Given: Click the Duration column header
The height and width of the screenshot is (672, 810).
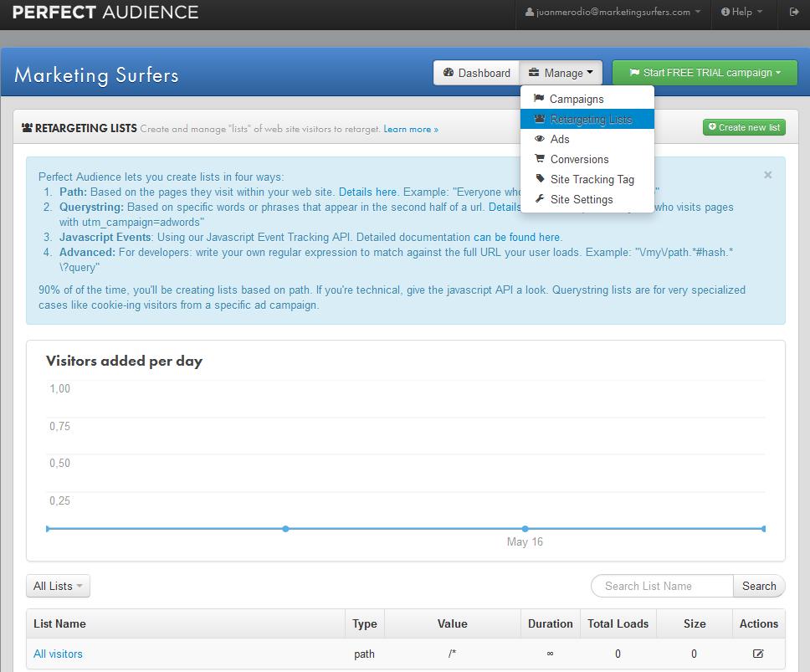Looking at the screenshot, I should [550, 624].
